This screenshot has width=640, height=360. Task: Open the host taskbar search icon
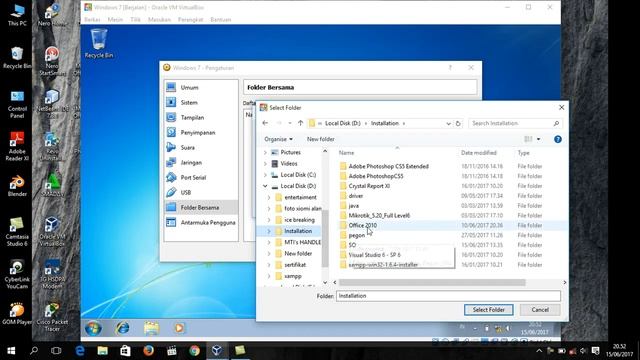[34, 351]
